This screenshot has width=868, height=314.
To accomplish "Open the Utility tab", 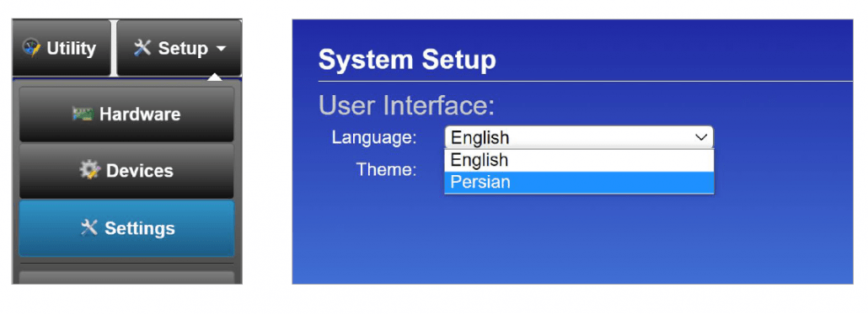I will [x=62, y=48].
